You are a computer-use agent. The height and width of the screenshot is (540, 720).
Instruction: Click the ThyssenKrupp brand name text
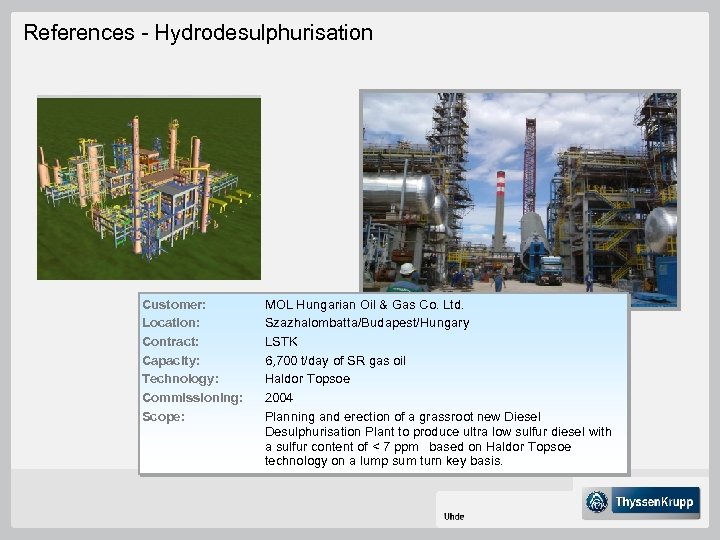pos(654,502)
